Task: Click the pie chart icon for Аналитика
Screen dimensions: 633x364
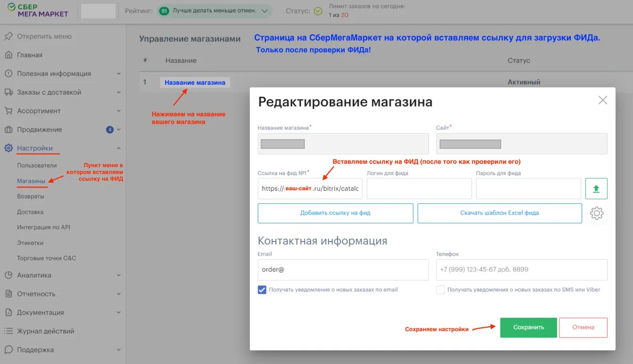Action: click(x=8, y=275)
